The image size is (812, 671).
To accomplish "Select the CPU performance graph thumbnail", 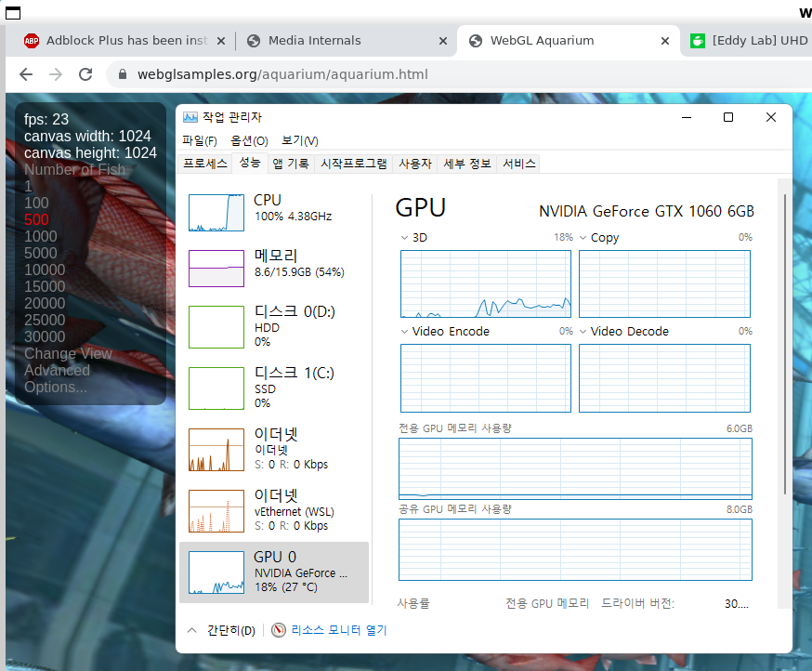I will point(216,213).
